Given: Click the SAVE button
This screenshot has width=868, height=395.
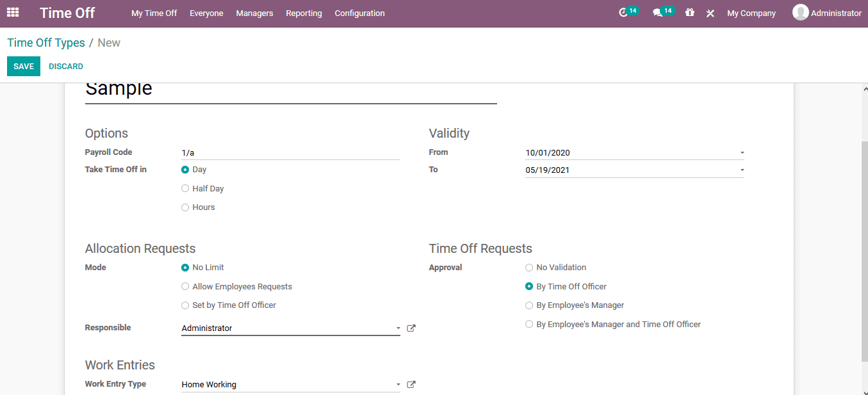Looking at the screenshot, I should [24, 66].
